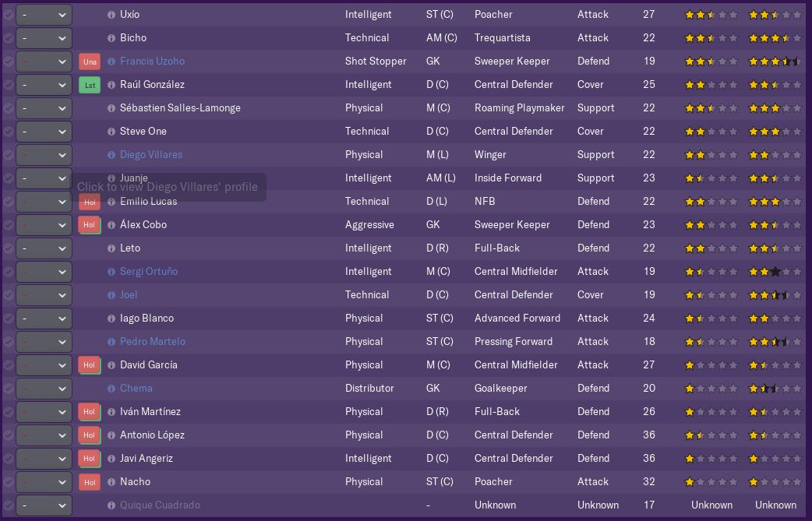The width and height of the screenshot is (812, 521).
Task: Toggle the selection tick on Javi Angeriz's row
Action: click(8, 459)
